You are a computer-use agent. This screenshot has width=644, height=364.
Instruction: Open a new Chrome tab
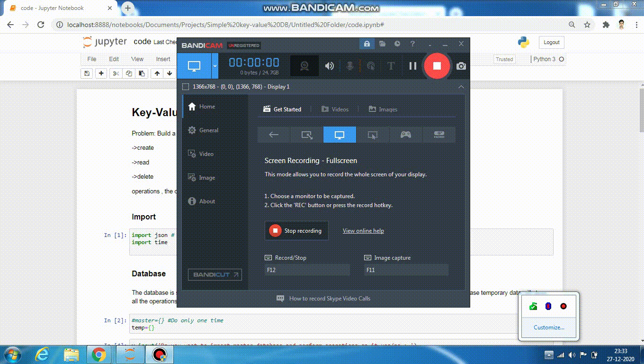[128, 8]
